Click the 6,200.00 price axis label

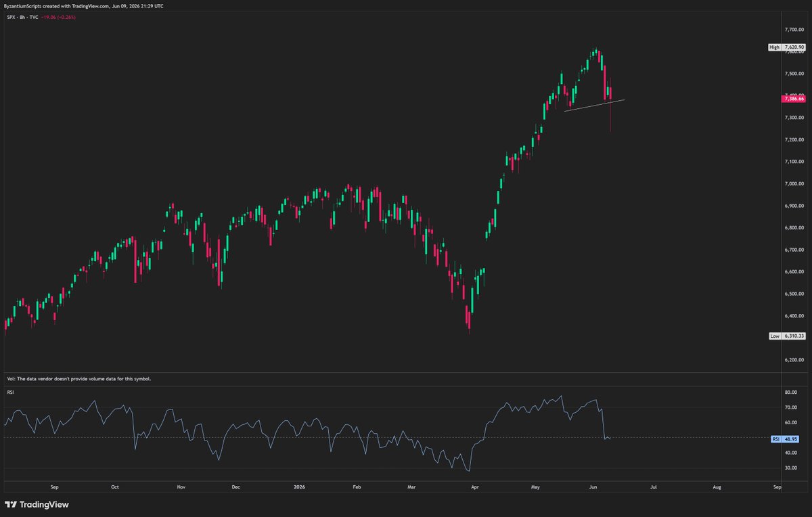794,359
